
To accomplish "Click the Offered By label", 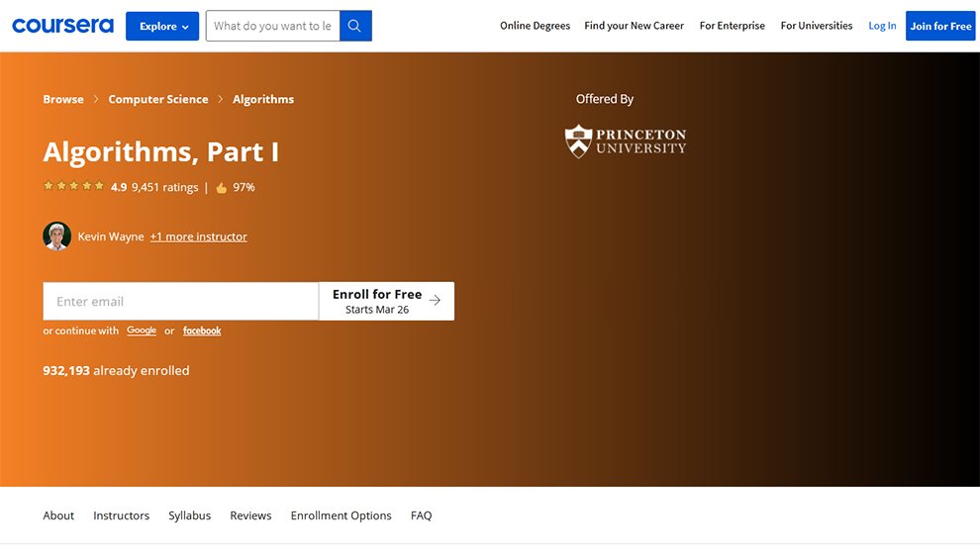I will (605, 99).
